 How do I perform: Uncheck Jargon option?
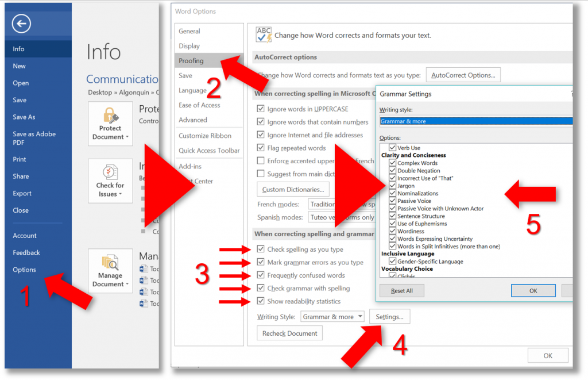pyautogui.click(x=393, y=186)
